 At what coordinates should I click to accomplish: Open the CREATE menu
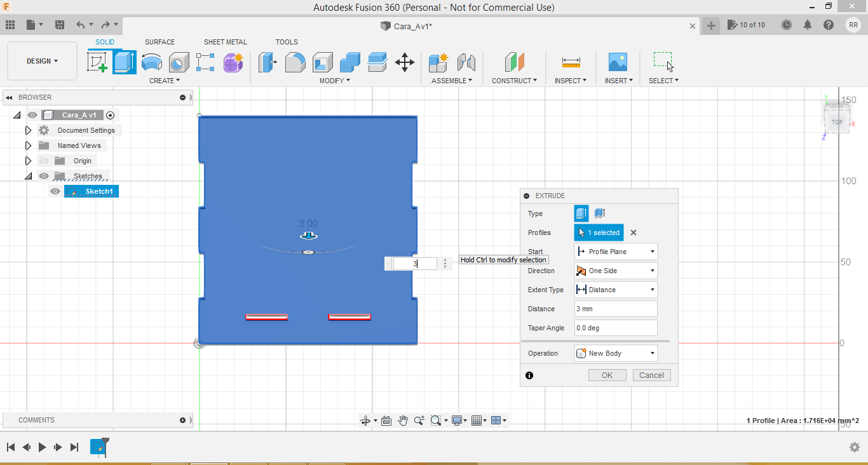(x=165, y=81)
